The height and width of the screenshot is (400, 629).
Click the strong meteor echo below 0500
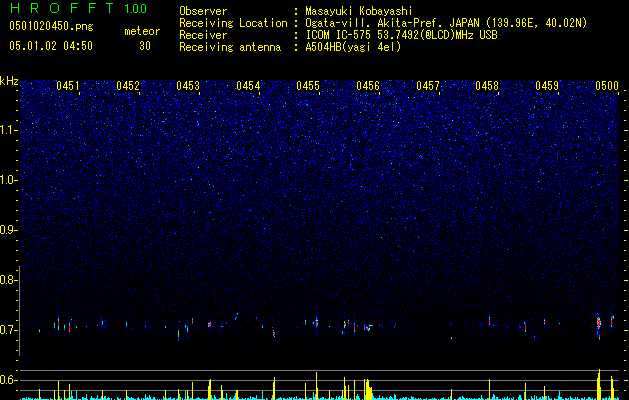tap(599, 324)
